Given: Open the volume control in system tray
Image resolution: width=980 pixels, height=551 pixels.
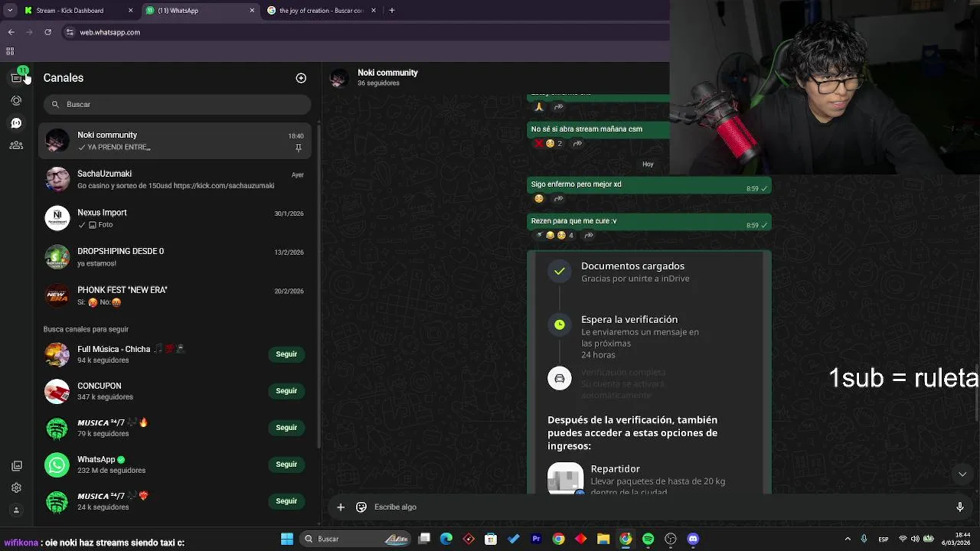Looking at the screenshot, I should tap(914, 539).
